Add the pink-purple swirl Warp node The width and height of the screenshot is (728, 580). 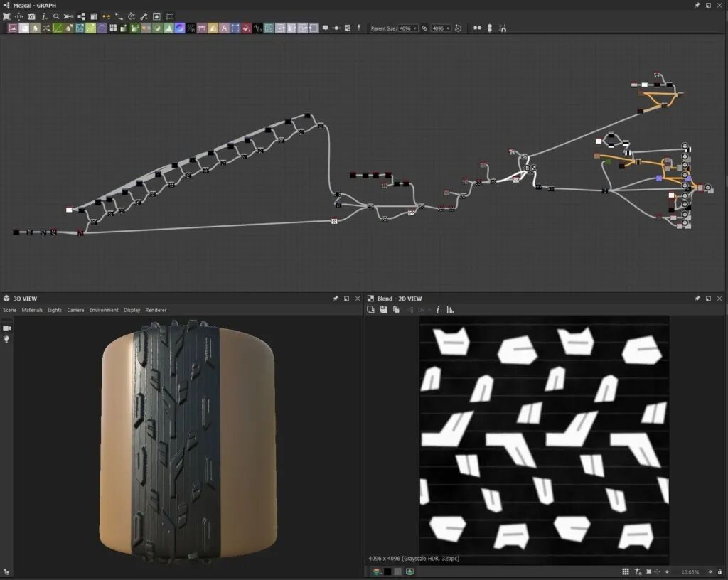click(x=180, y=28)
